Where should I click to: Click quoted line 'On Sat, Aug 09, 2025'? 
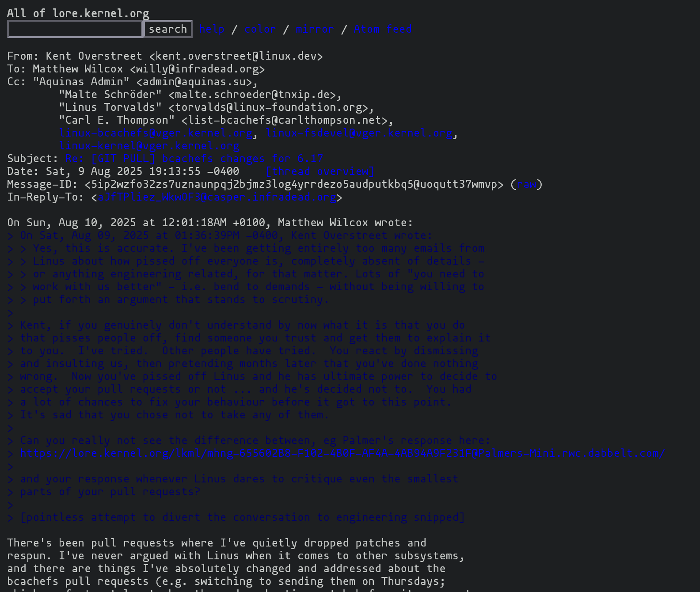click(x=220, y=235)
